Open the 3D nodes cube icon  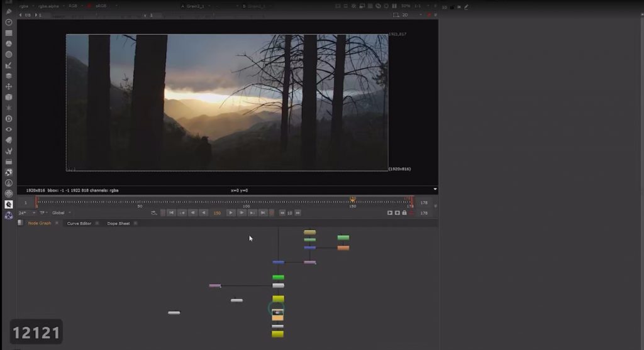[9, 97]
